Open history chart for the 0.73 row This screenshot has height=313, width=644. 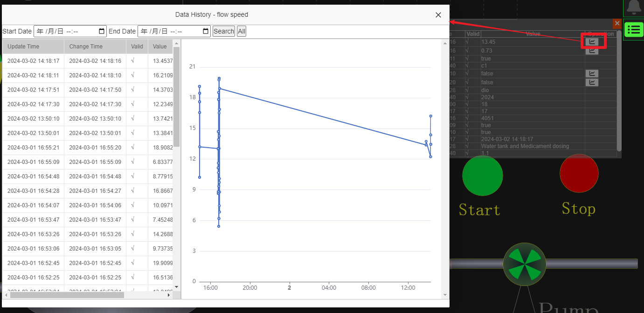pyautogui.click(x=592, y=50)
